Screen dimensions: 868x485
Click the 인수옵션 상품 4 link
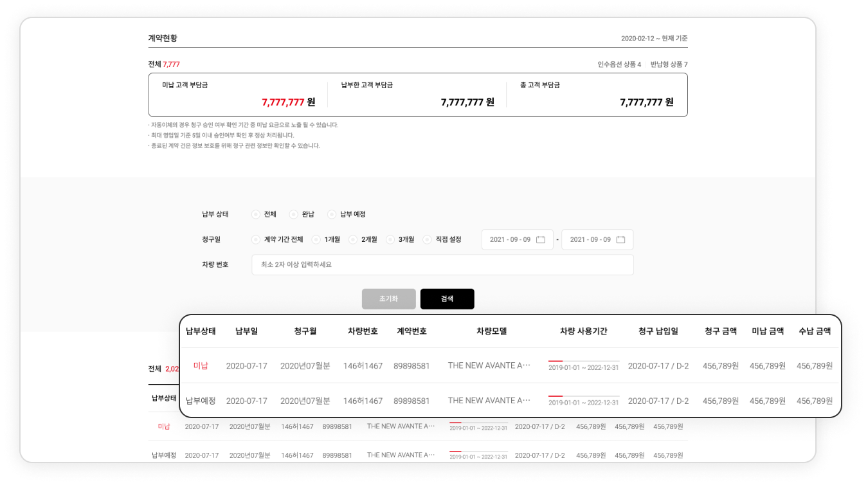click(x=619, y=64)
